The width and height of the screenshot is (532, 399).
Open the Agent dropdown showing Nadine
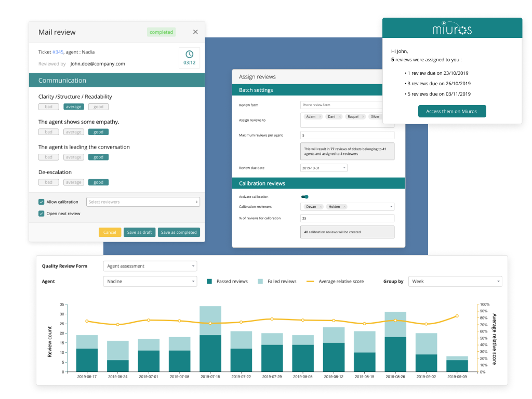click(150, 282)
